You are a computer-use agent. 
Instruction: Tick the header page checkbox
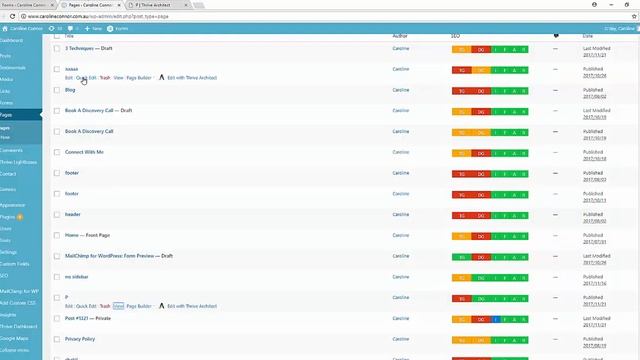click(x=57, y=215)
